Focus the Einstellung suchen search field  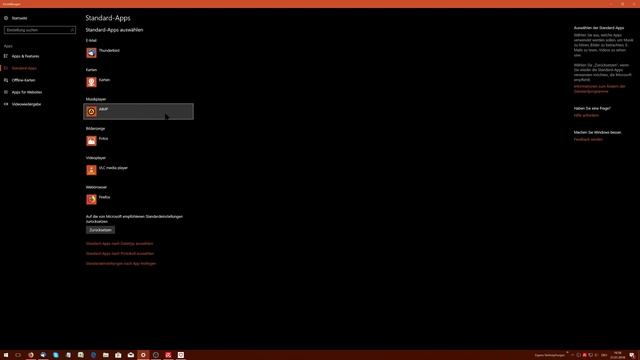[40, 30]
